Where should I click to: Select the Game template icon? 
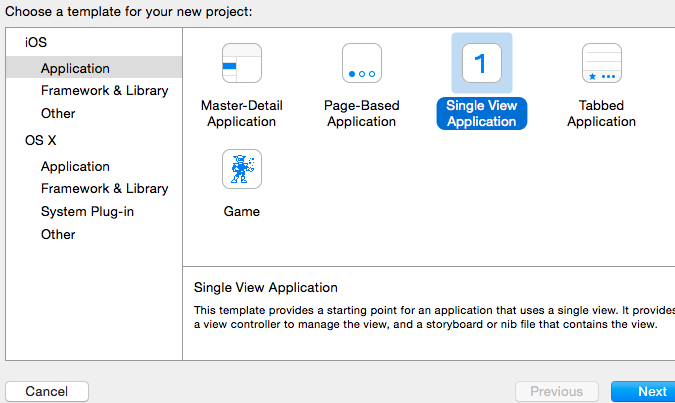(241, 169)
